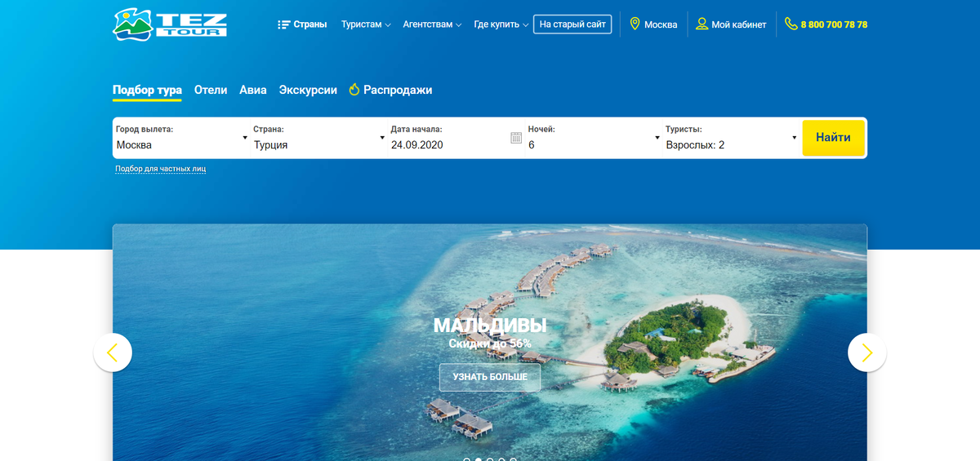Click the phone handset icon

click(x=791, y=24)
